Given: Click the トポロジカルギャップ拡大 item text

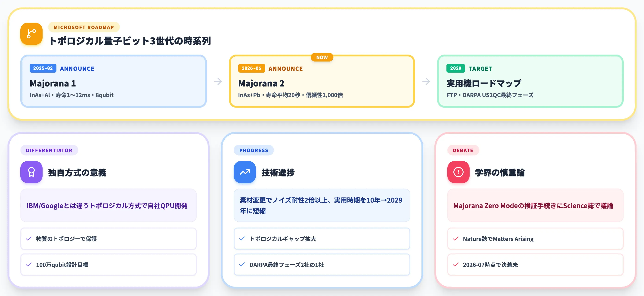Looking at the screenshot, I should [283, 239].
